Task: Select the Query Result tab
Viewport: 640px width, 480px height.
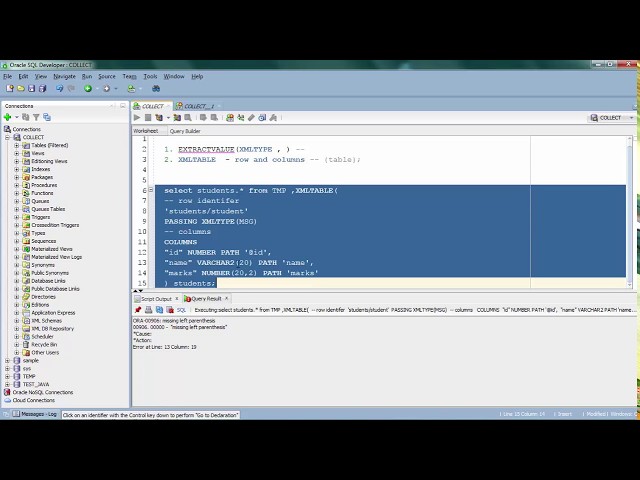Action: (206, 299)
